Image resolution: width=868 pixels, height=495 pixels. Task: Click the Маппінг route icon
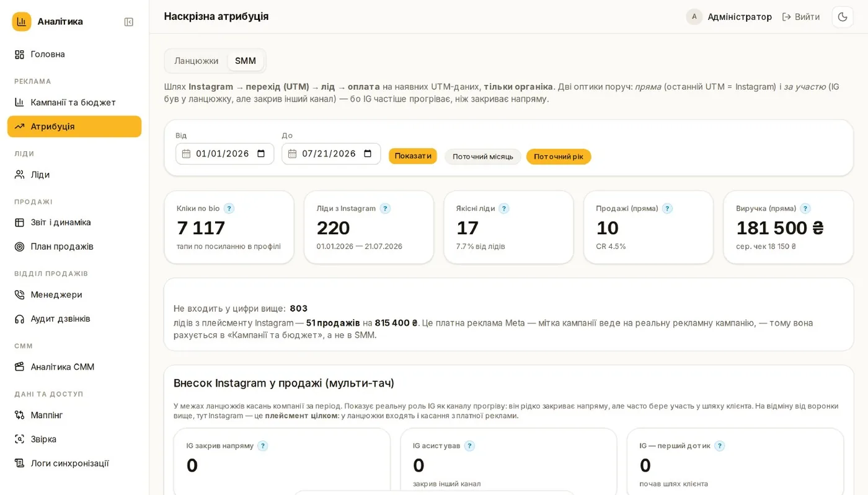point(20,415)
